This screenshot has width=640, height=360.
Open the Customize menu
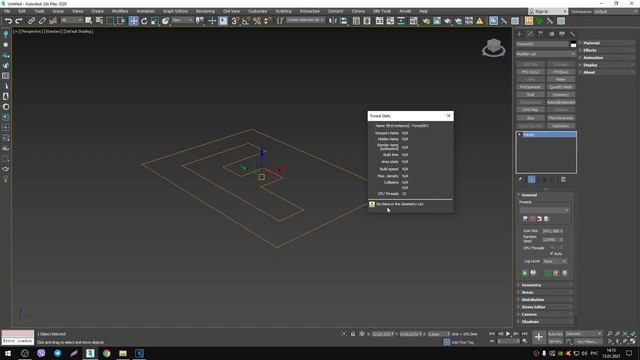(258, 11)
